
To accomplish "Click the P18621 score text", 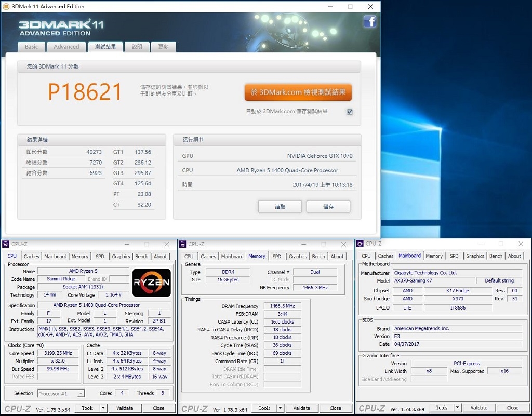I will tap(85, 92).
